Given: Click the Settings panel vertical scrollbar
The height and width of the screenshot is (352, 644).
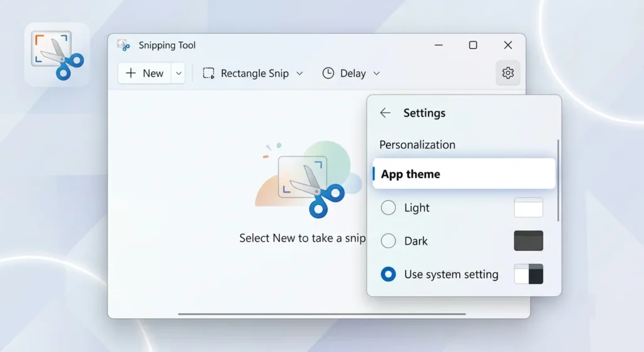Looking at the screenshot, I should pyautogui.click(x=558, y=181).
